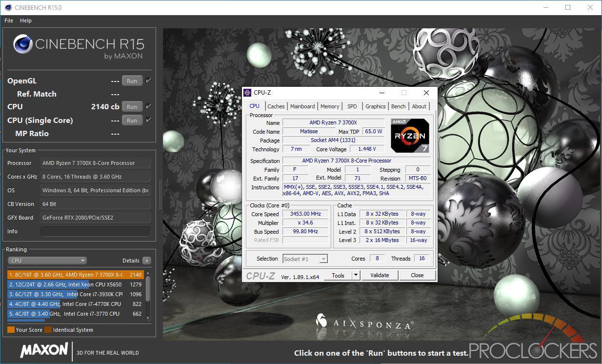The width and height of the screenshot is (602, 364).
Task: Click the Processor name field in Your System
Action: pyautogui.click(x=95, y=163)
